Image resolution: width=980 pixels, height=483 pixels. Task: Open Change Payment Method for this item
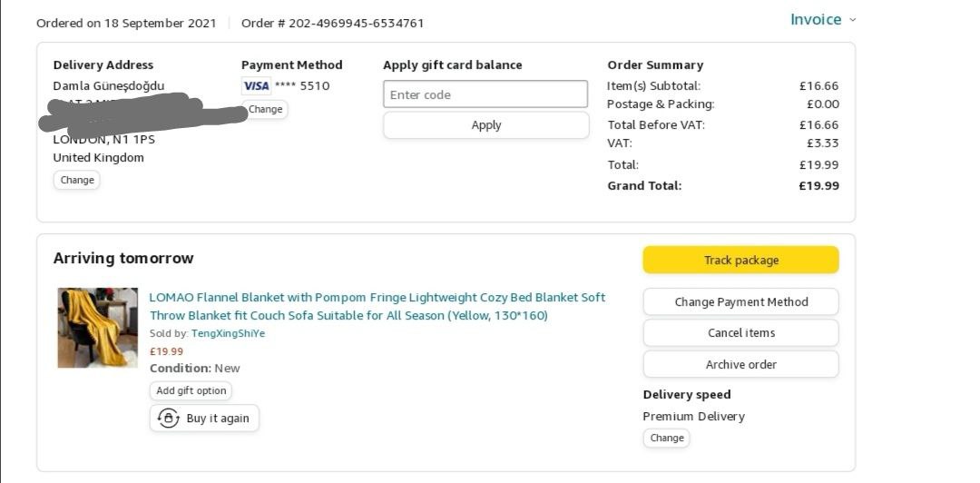(x=740, y=302)
